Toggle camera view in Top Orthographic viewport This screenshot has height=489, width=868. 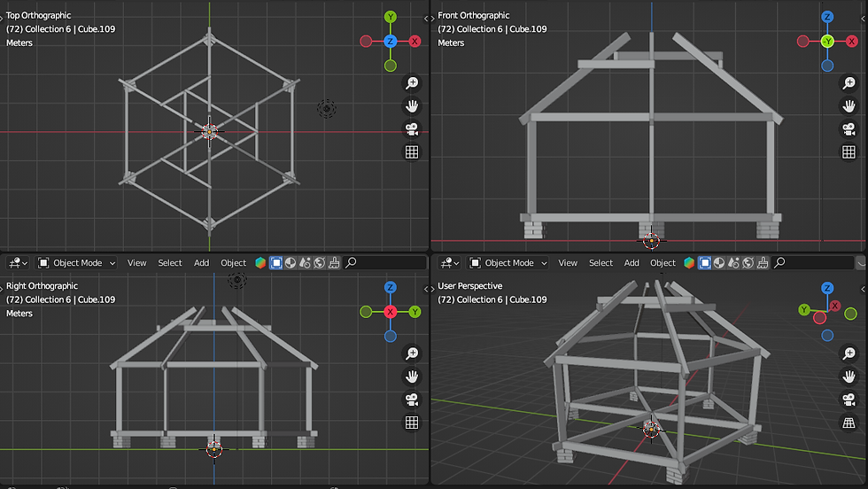point(412,129)
